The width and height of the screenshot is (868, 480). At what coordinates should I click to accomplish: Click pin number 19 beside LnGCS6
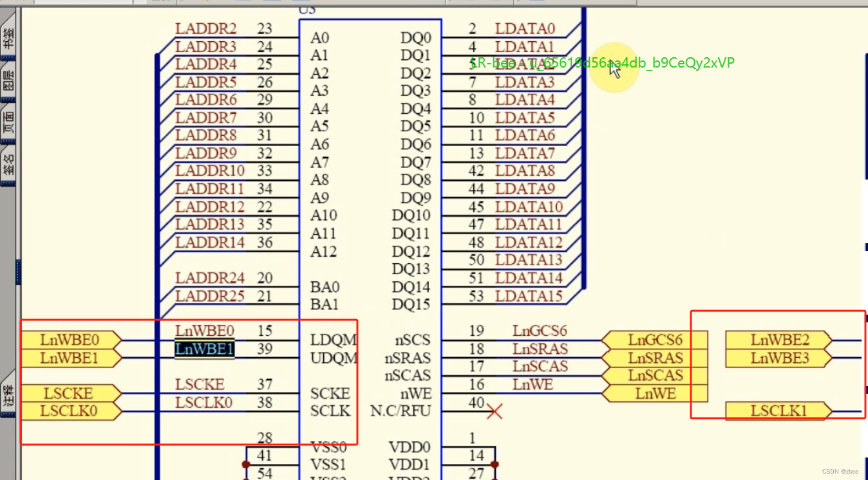point(476,331)
